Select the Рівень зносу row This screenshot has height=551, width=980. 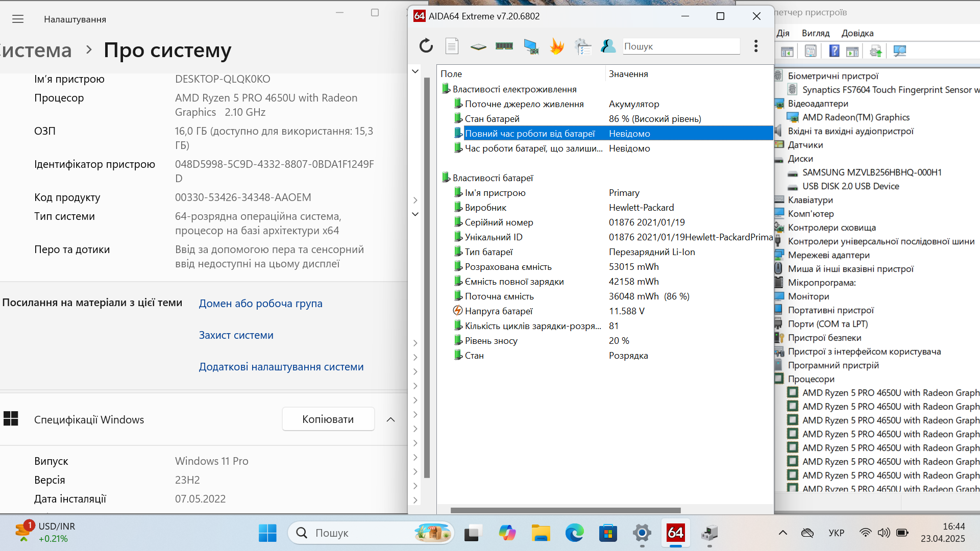click(x=612, y=341)
